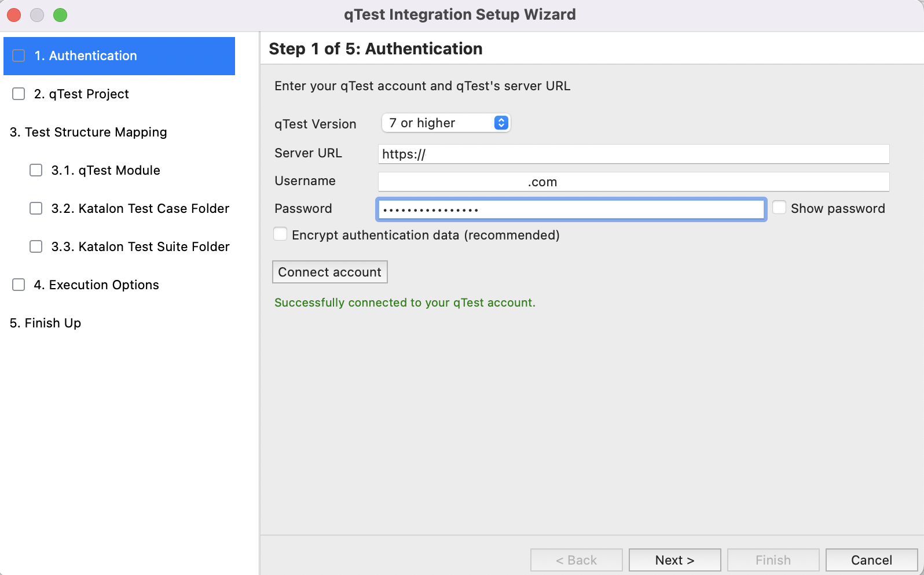Go to 3.3. Katalon Test Suite Folder
Viewport: 924px width, 575px height.
pos(140,247)
